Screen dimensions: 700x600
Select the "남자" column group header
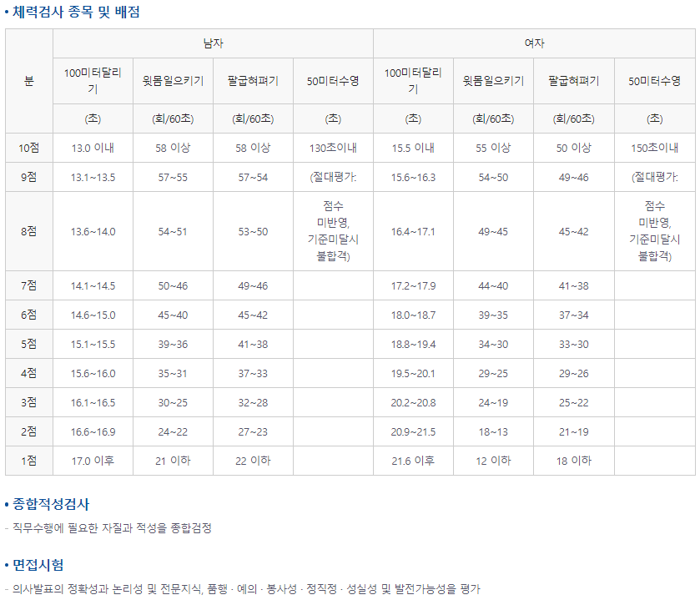pyautogui.click(x=213, y=43)
